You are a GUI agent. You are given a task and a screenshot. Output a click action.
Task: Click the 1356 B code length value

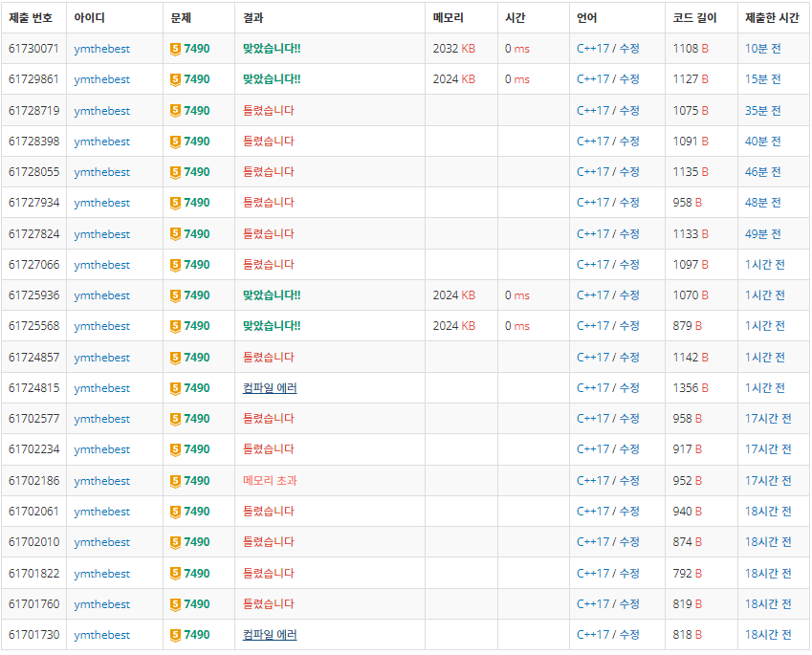click(x=691, y=388)
